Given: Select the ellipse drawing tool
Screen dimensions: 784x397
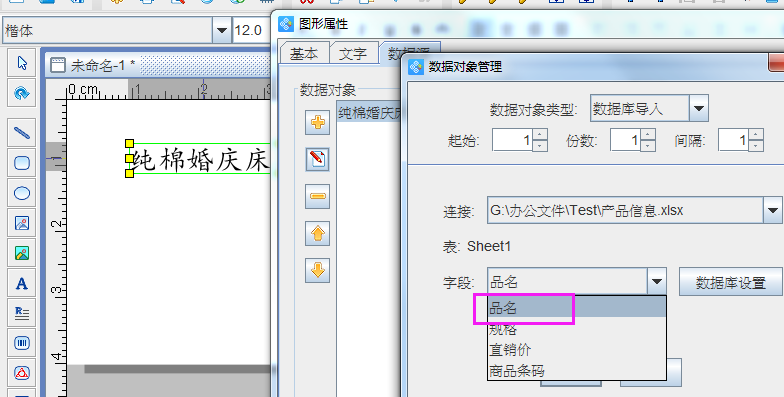Looking at the screenshot, I should coord(22,193).
